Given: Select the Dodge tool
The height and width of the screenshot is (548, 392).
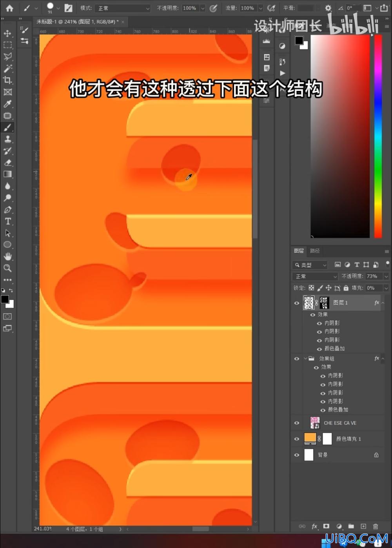Looking at the screenshot, I should click(7, 198).
